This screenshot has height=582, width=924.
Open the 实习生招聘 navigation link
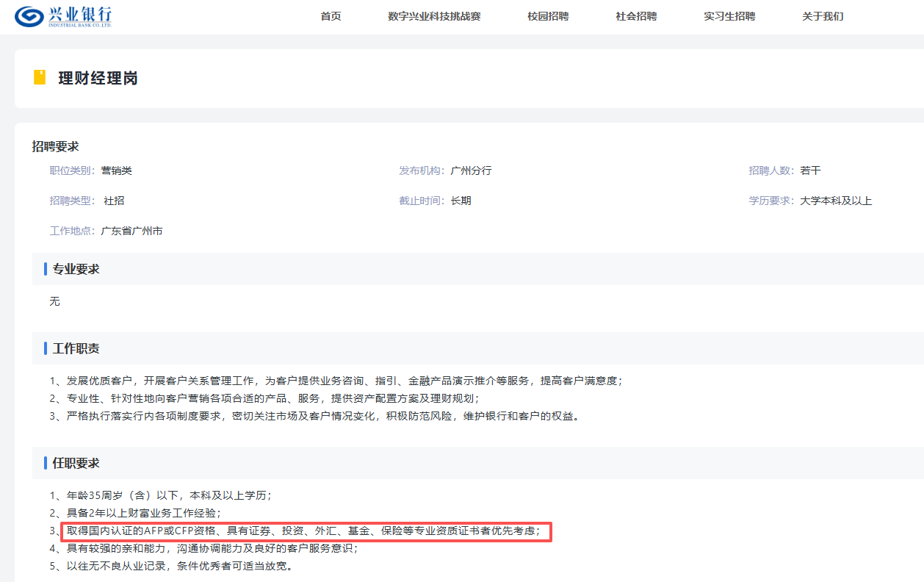(x=729, y=16)
